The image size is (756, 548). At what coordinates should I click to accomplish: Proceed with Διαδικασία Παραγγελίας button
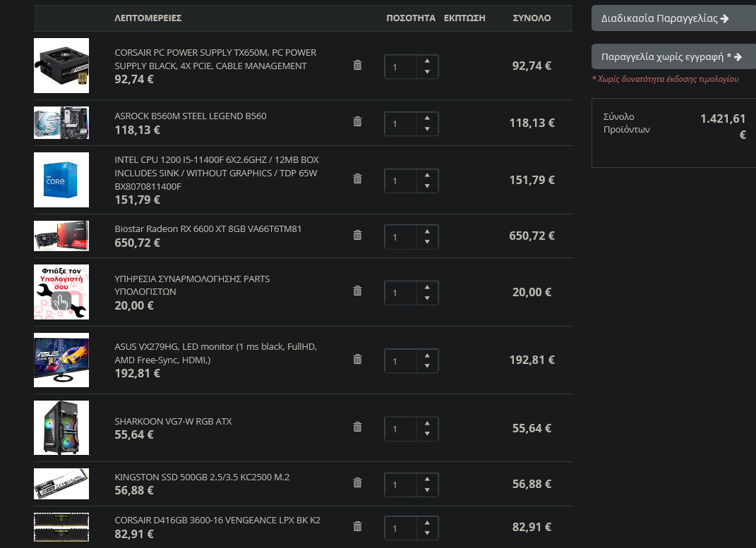pyautogui.click(x=673, y=18)
